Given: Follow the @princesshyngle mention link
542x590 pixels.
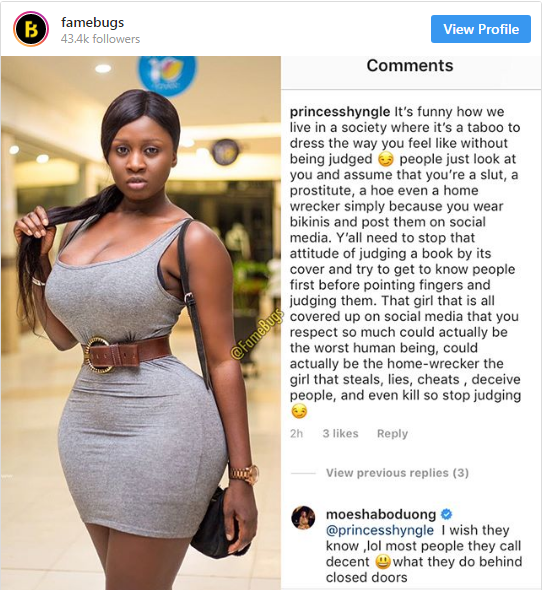Looking at the screenshot, I should click(380, 530).
